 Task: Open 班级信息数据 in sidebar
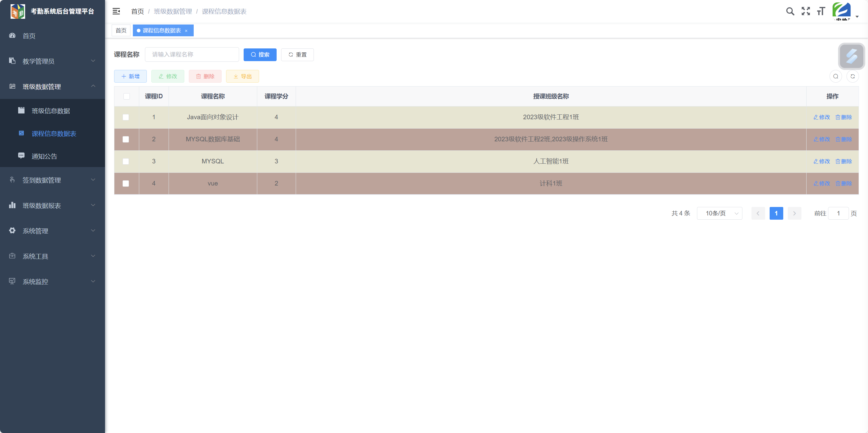coord(51,111)
